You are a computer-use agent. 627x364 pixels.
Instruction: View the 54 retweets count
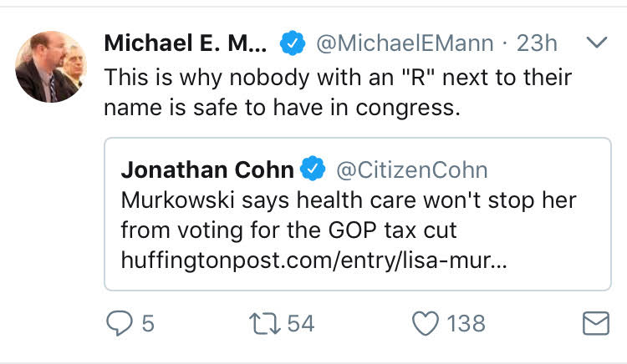coord(301,323)
